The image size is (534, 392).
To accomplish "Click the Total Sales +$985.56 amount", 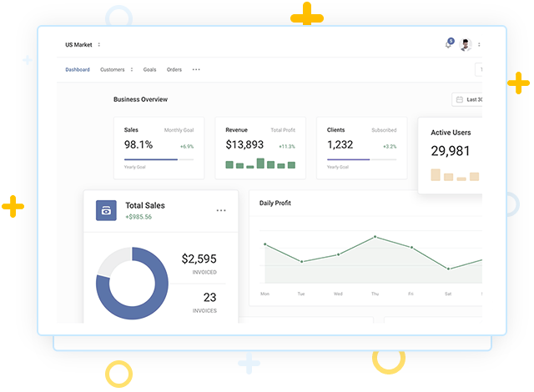I will click(x=139, y=217).
